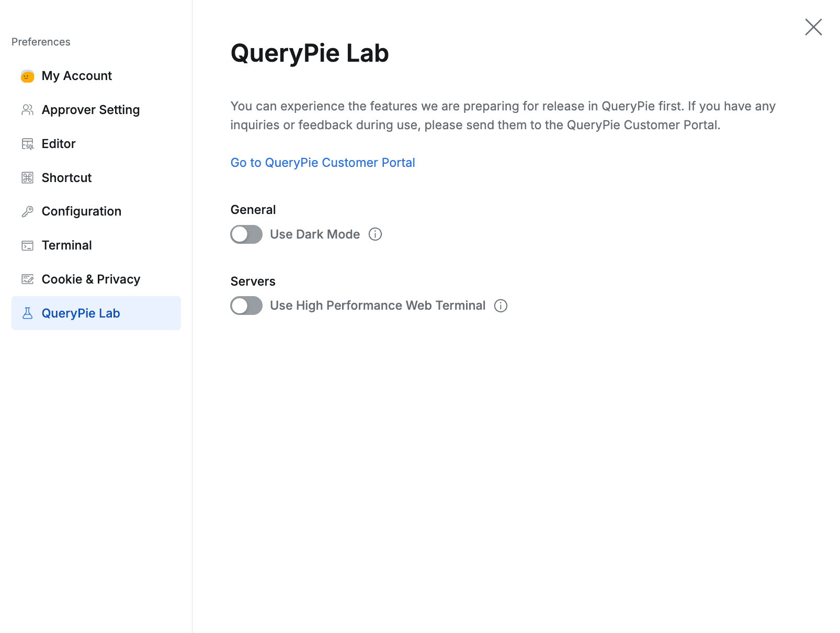Click the QueryPie Lab heading

click(x=309, y=52)
